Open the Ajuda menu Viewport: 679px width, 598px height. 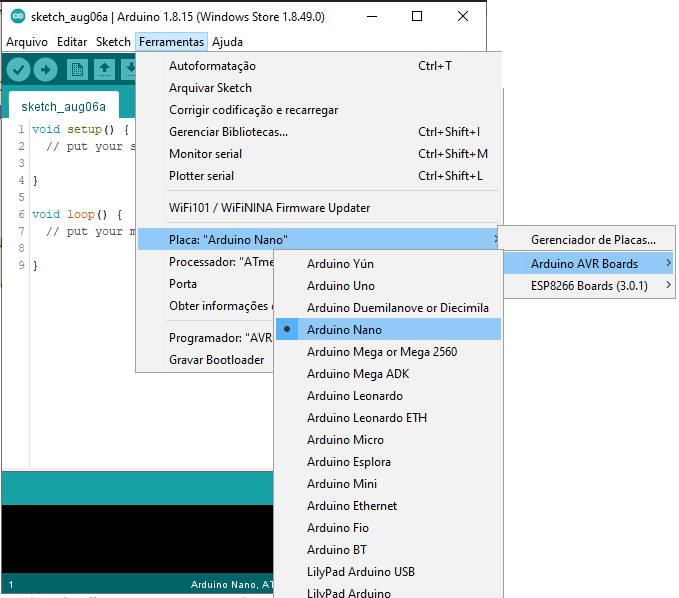click(227, 42)
